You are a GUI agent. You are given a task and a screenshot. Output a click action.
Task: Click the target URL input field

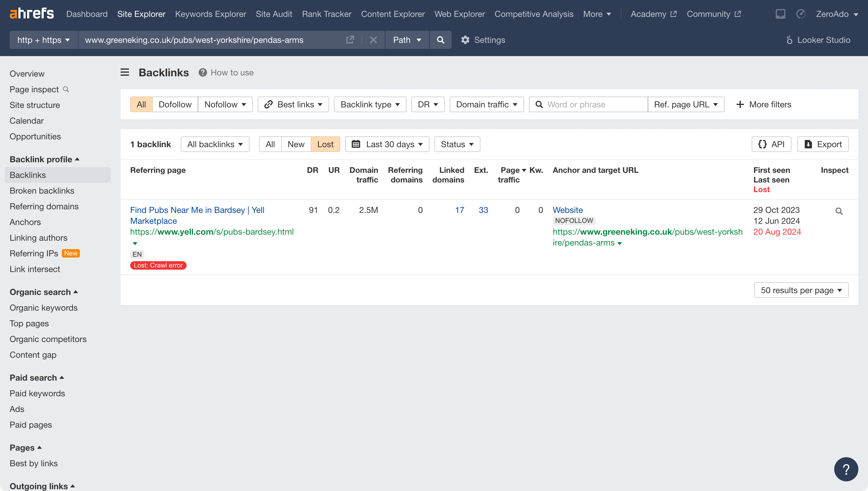tap(212, 40)
